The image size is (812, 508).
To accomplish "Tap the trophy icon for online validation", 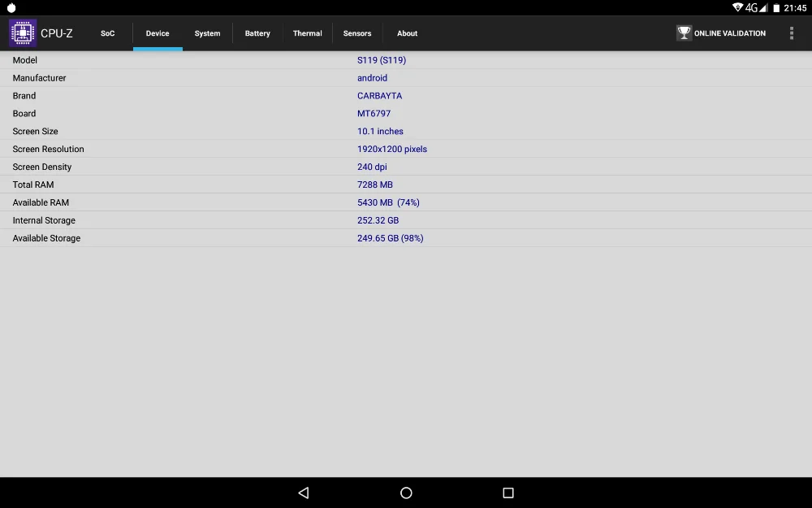I will click(684, 33).
